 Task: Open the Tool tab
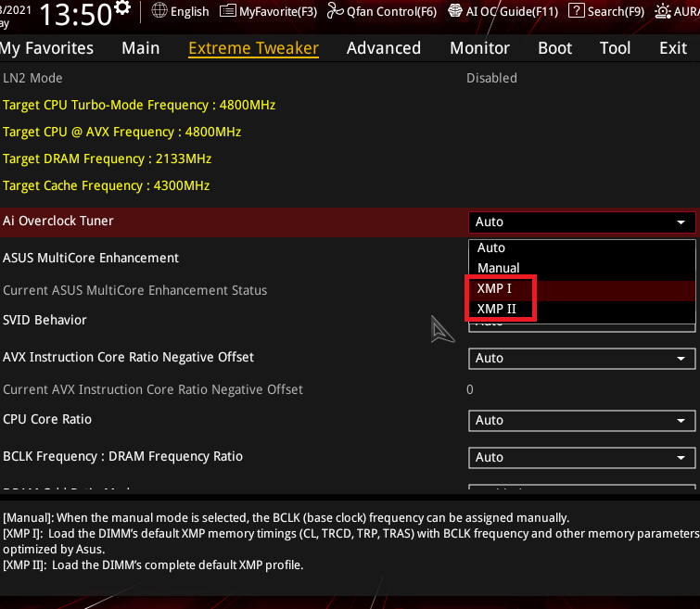pyautogui.click(x=616, y=48)
